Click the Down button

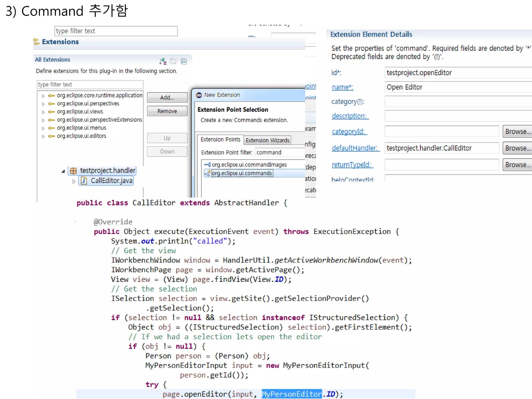pyautogui.click(x=167, y=151)
